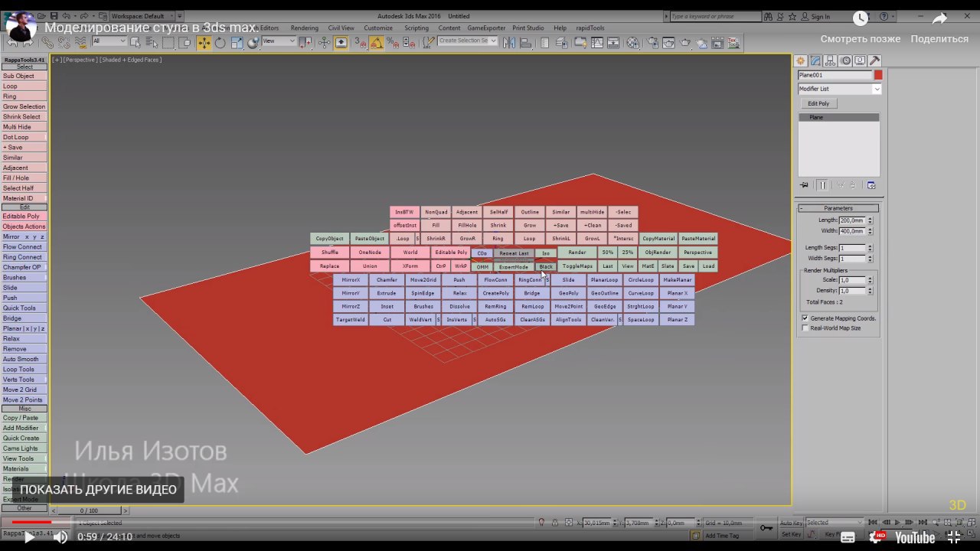Open the Workspace Default dropdown

[x=142, y=16]
